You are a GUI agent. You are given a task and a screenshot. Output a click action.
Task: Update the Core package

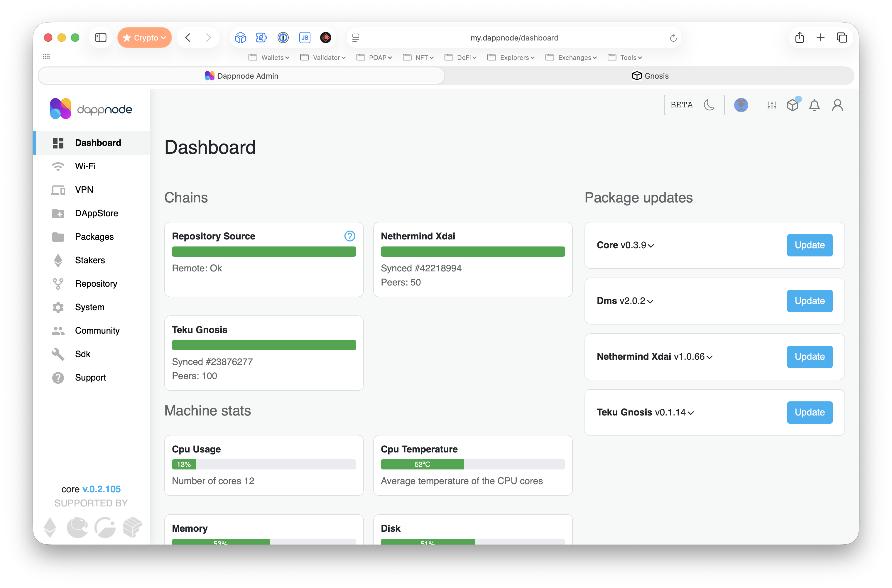pyautogui.click(x=810, y=245)
